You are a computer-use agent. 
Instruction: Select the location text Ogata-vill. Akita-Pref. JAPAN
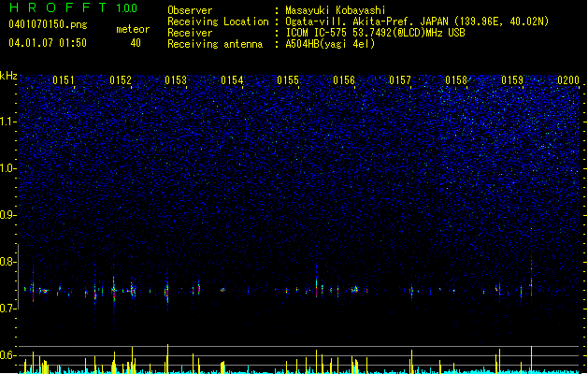pyautogui.click(x=366, y=22)
